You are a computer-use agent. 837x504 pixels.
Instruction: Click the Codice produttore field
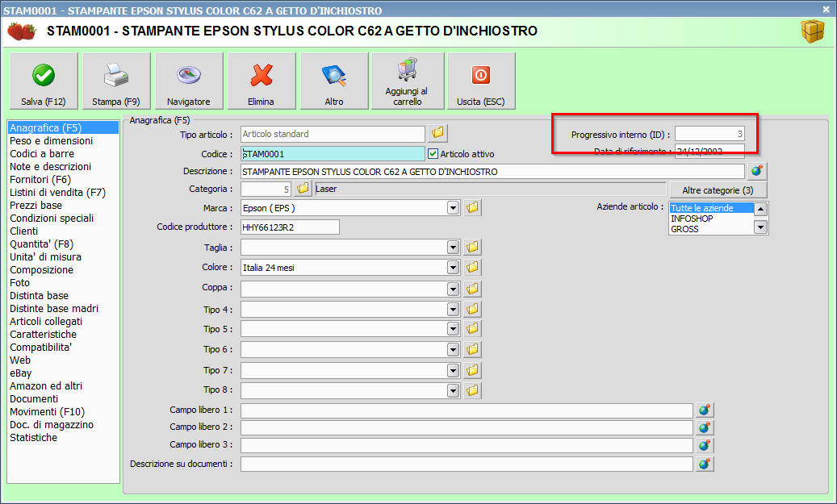(x=290, y=227)
